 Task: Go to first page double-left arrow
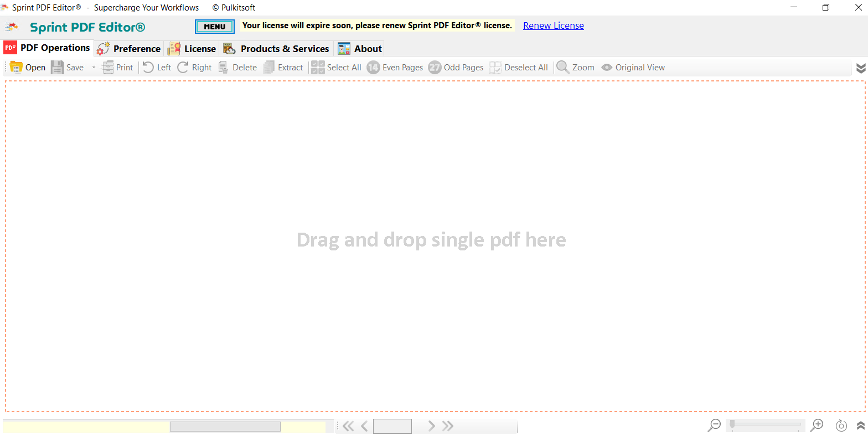point(348,426)
